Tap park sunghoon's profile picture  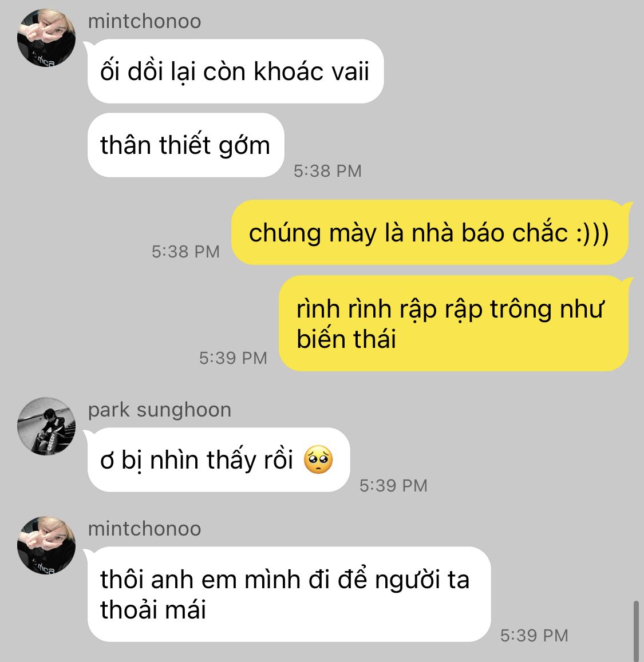tap(46, 426)
